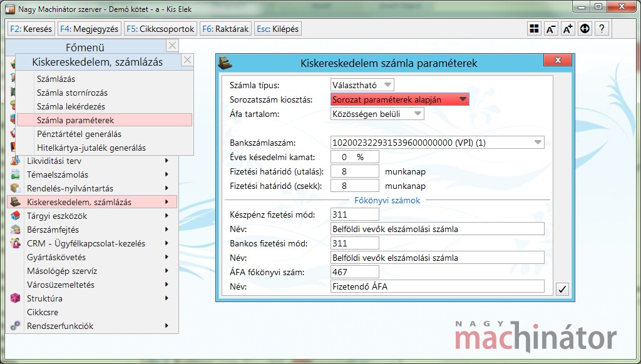Click the Fizetendő ÁFA name field
The width and height of the screenshot is (641, 364).
pyautogui.click(x=438, y=286)
